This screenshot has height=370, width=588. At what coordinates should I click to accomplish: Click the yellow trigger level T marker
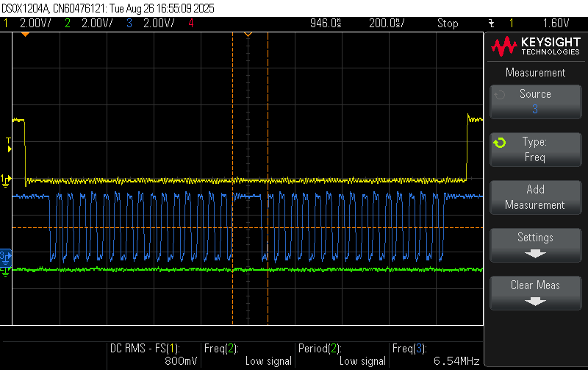coord(9,144)
